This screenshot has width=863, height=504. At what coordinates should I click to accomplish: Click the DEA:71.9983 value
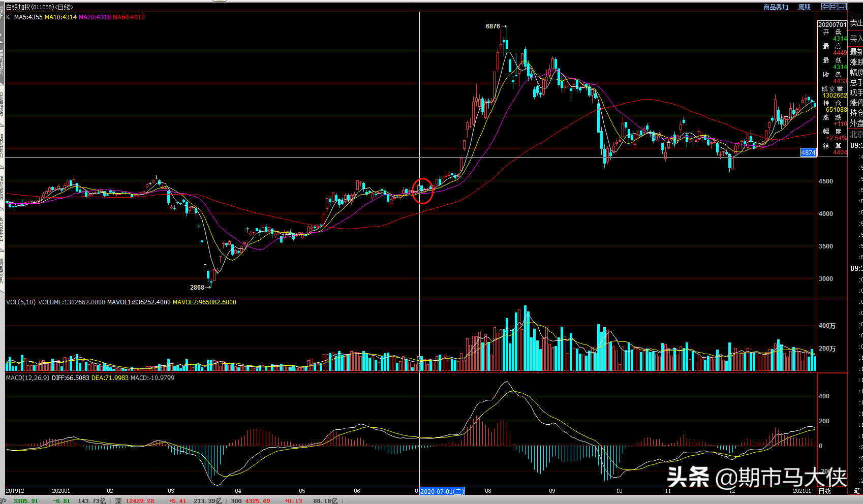tap(110, 378)
